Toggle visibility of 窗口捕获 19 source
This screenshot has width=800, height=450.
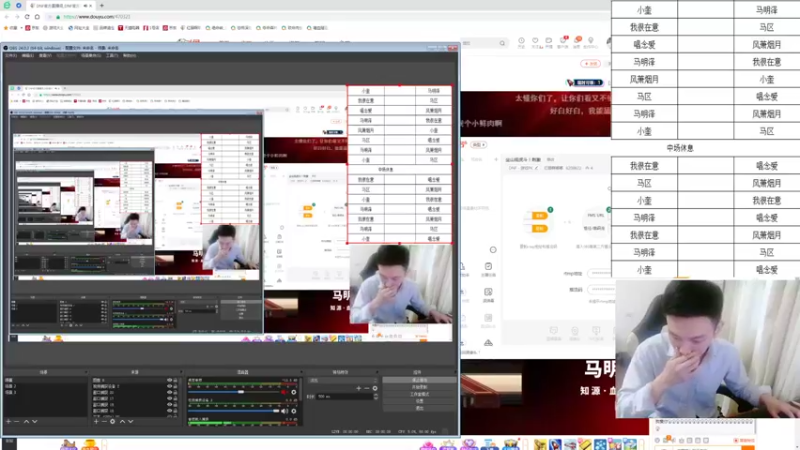coord(169,405)
